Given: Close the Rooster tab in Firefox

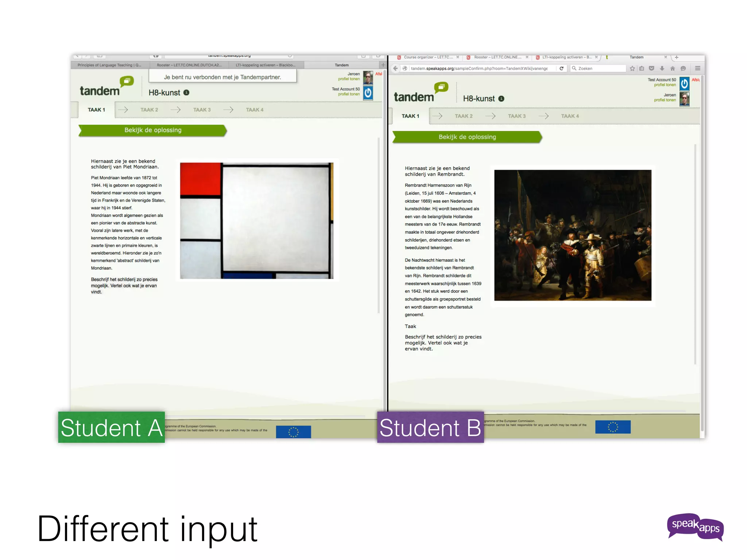Looking at the screenshot, I should coord(527,57).
